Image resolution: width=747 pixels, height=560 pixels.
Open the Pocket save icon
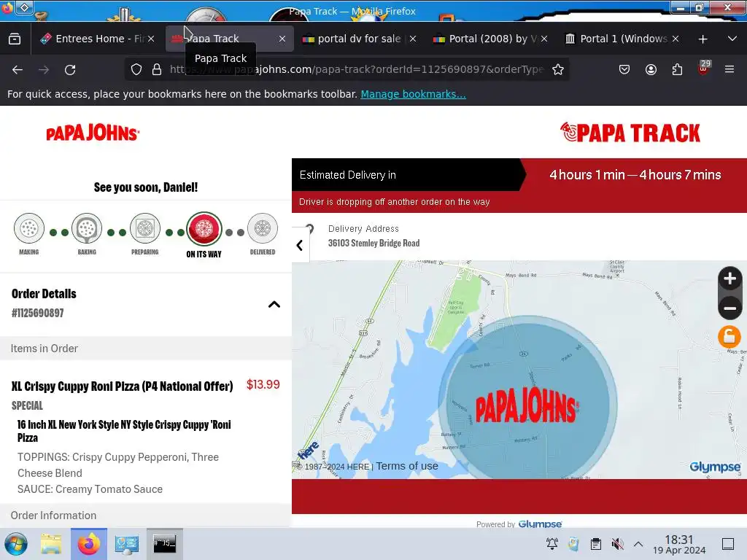(x=624, y=69)
